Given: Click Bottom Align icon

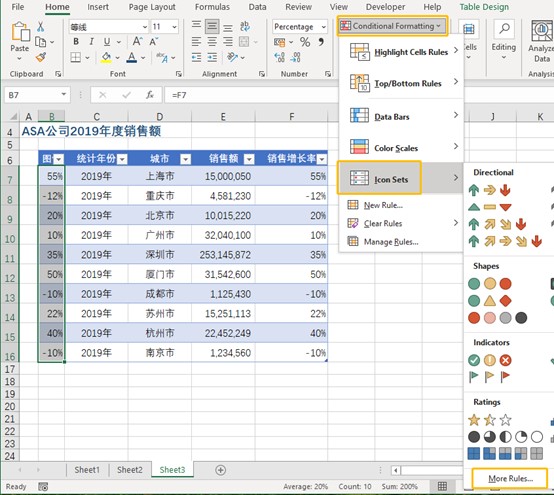Looking at the screenshot, I should tap(228, 27).
